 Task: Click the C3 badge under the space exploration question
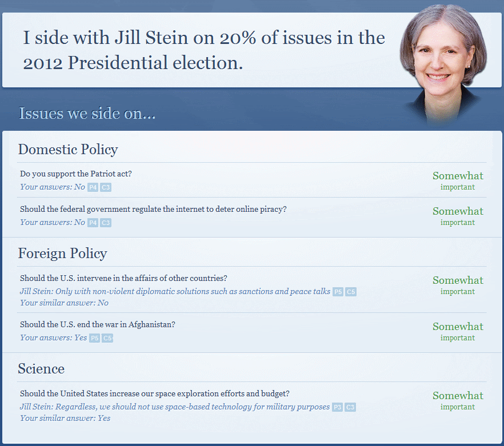click(350, 407)
